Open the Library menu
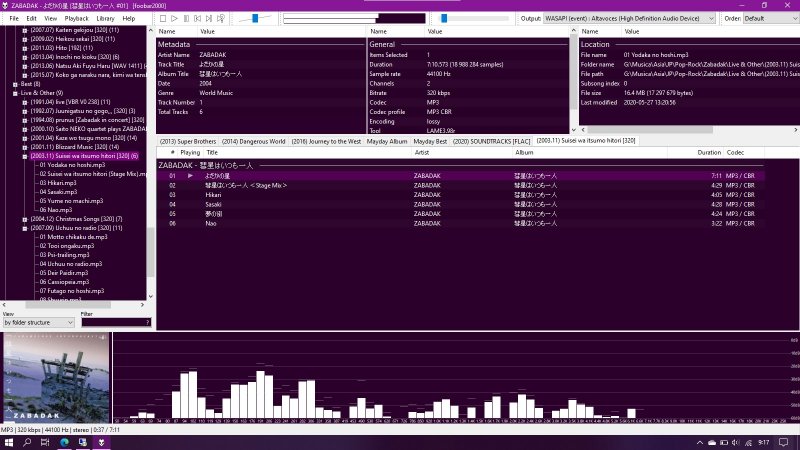The height and width of the screenshot is (450, 800). (105, 18)
